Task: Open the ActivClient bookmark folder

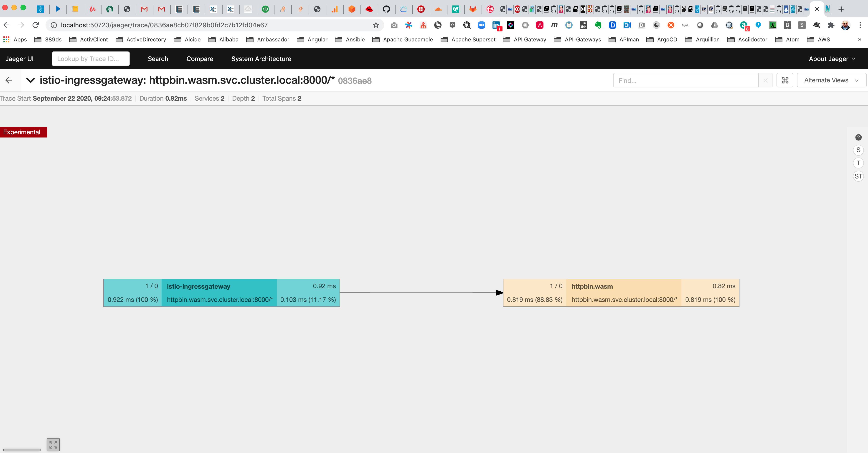Action: [x=89, y=39]
